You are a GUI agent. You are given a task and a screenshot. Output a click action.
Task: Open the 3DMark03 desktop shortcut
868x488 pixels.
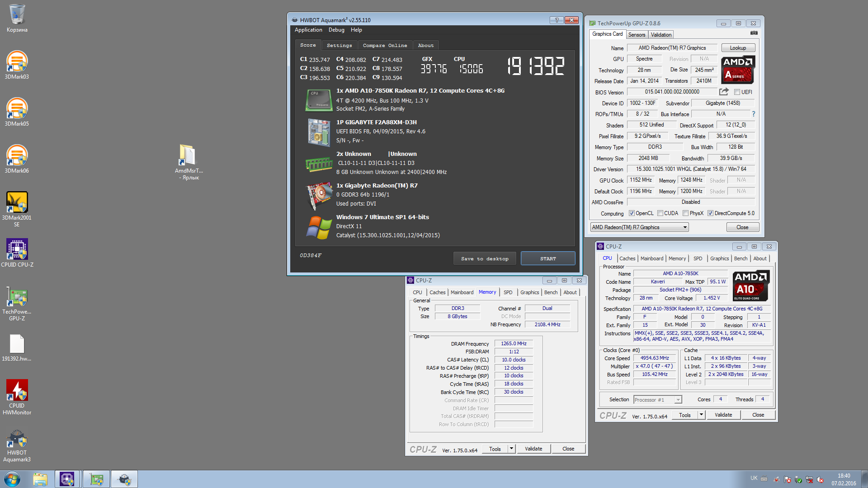tap(17, 65)
